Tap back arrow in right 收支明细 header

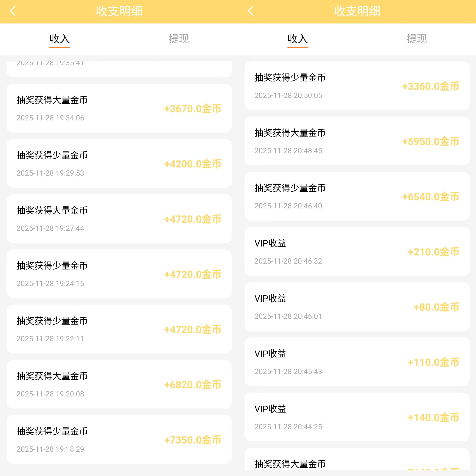point(251,11)
